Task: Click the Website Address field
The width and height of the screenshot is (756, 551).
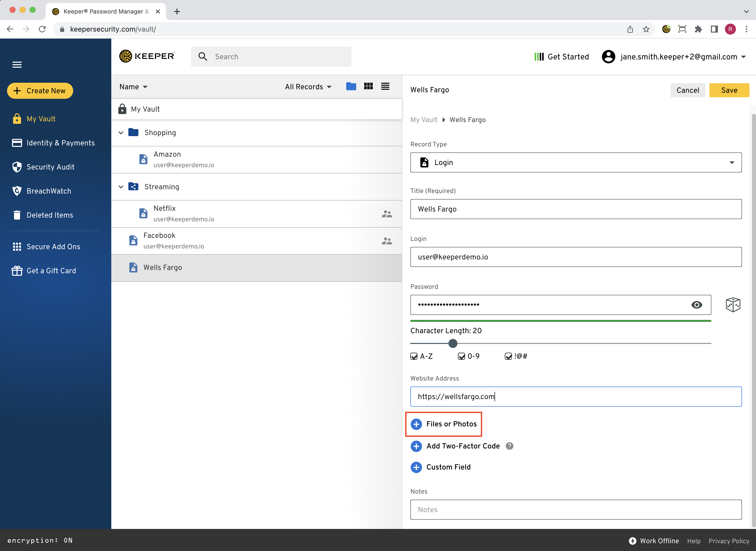Action: (576, 397)
